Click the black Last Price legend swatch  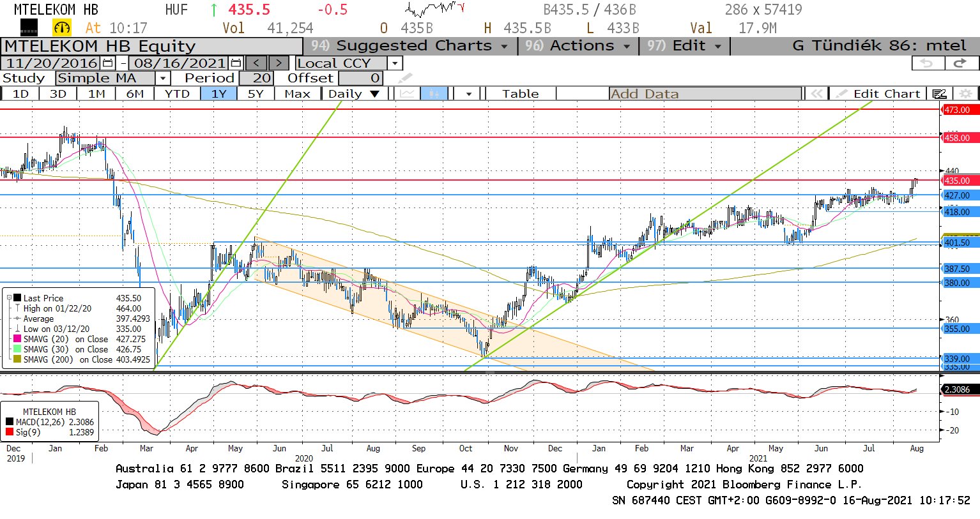coord(17,298)
